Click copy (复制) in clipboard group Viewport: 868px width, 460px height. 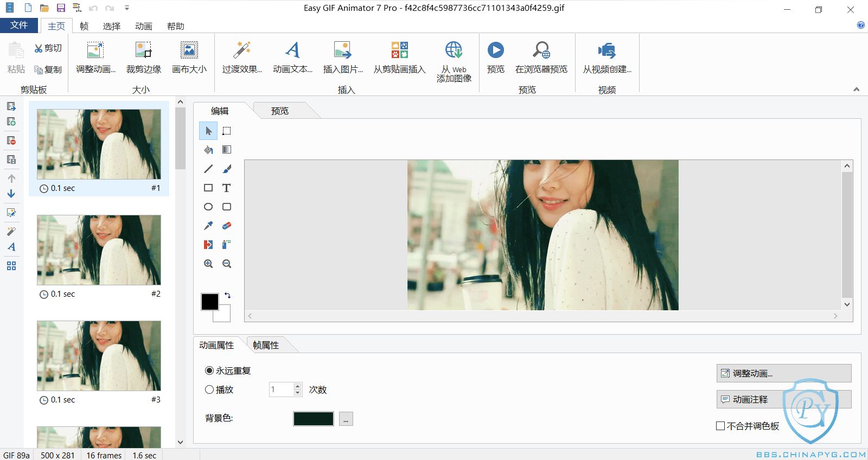coord(48,69)
